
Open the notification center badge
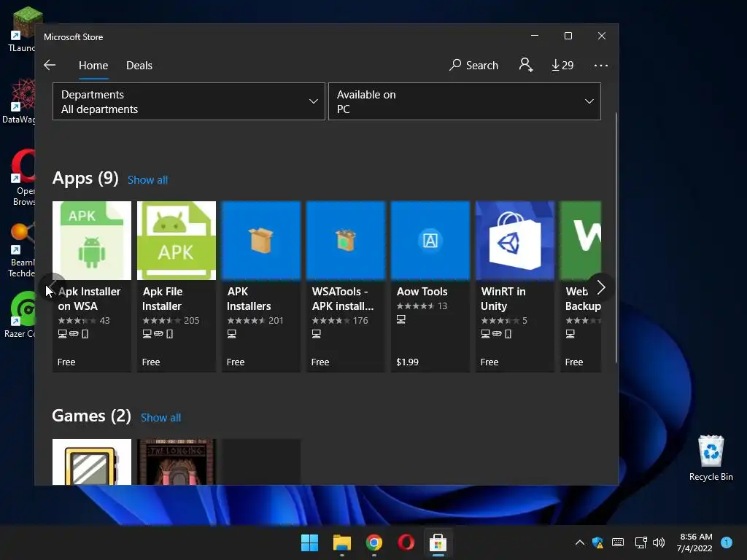(727, 542)
